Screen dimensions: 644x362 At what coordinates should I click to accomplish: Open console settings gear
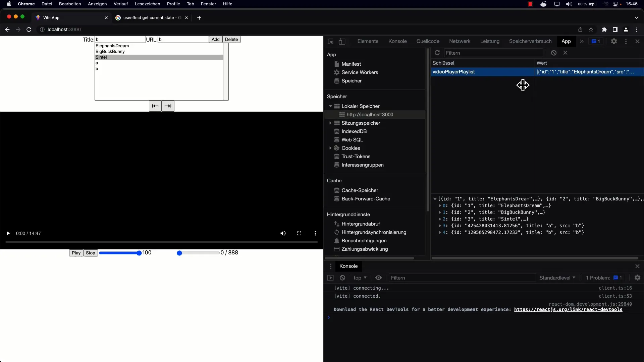[637, 278]
